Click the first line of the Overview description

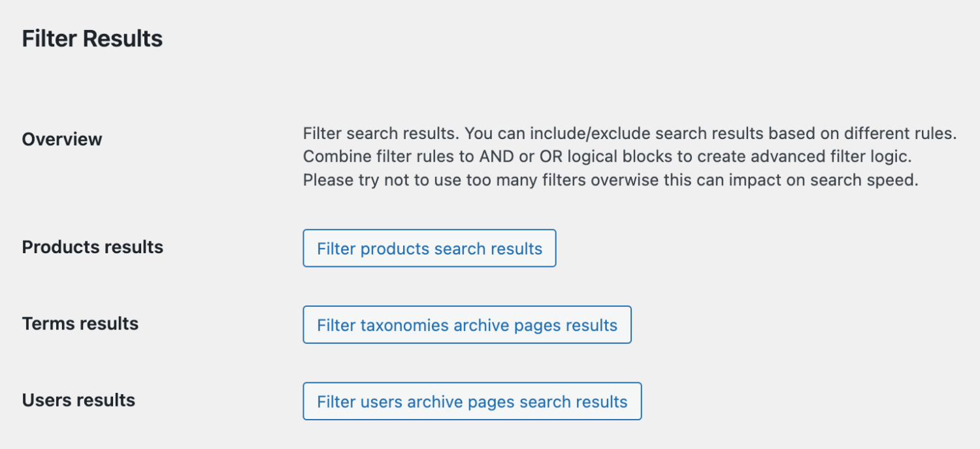point(629,133)
